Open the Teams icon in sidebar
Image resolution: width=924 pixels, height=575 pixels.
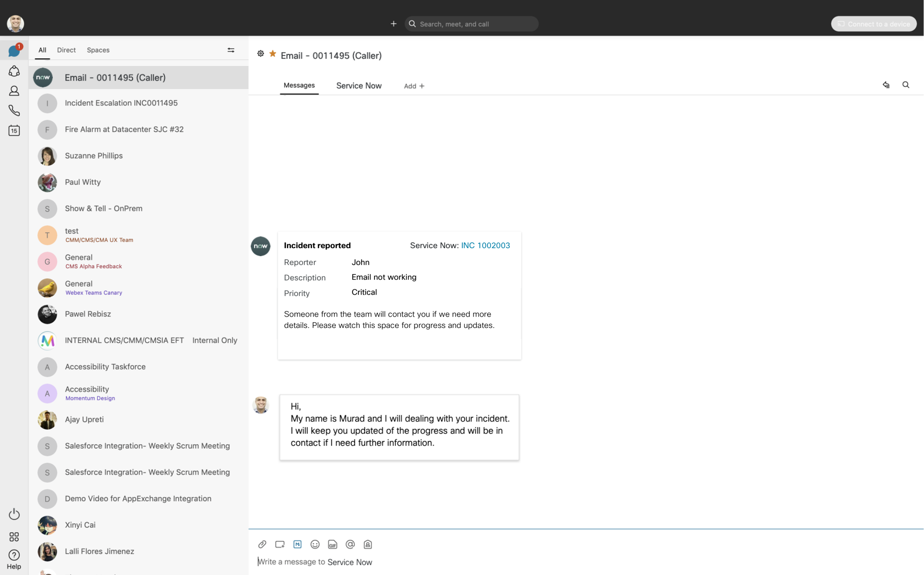tap(14, 71)
